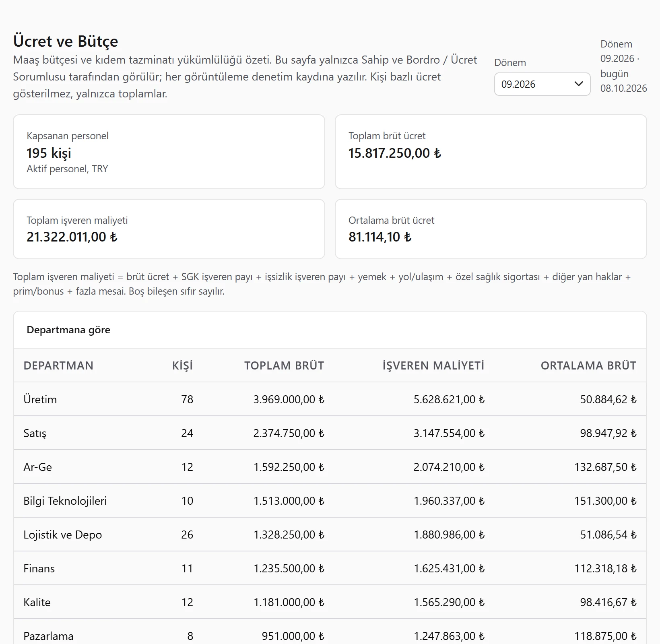Click Ar-Ge total gross '1.592.250,00 ₺'
The height and width of the screenshot is (644, 660).
(x=289, y=467)
